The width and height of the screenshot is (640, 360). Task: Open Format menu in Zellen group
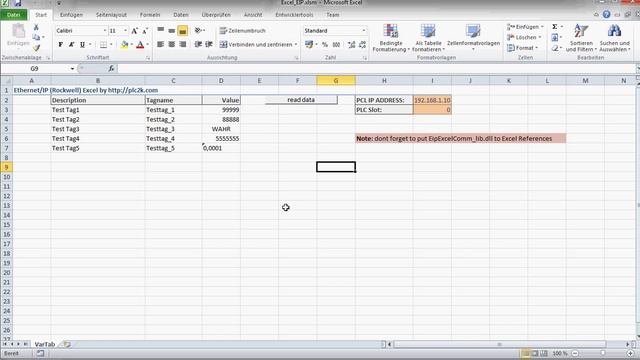point(522,48)
